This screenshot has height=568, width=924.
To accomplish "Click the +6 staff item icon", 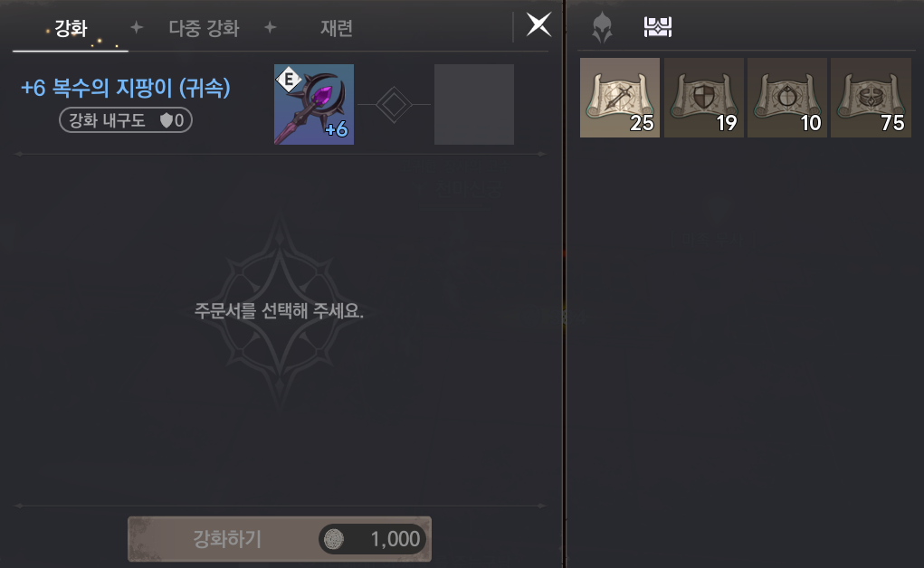I will tap(314, 104).
